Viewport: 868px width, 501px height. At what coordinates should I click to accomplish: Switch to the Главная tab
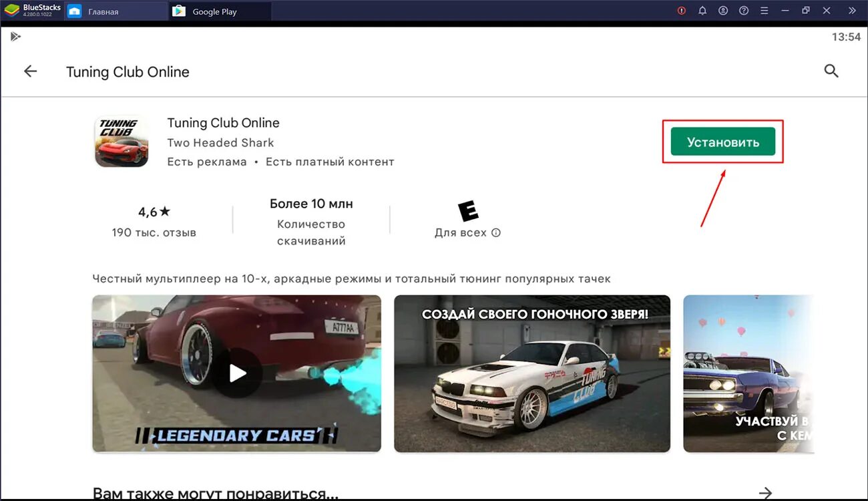(x=116, y=11)
